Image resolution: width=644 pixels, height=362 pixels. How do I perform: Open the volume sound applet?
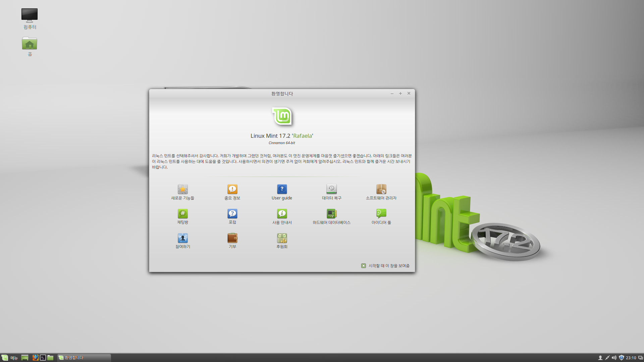[614, 358]
